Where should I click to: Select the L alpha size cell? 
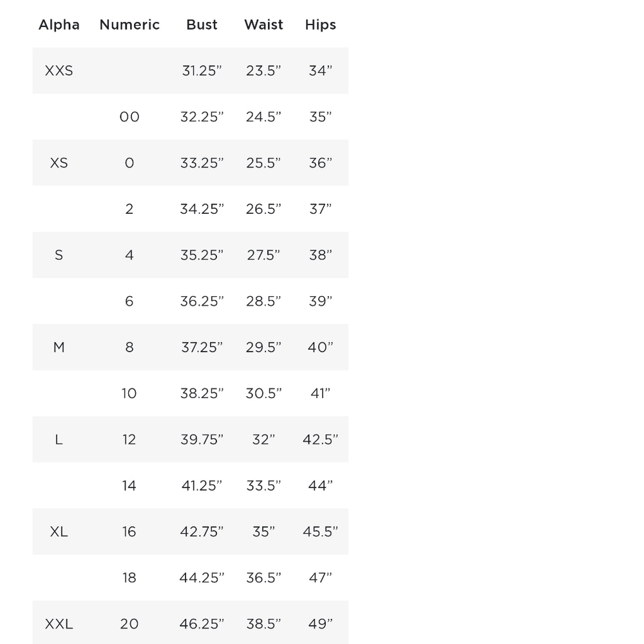click(x=59, y=439)
